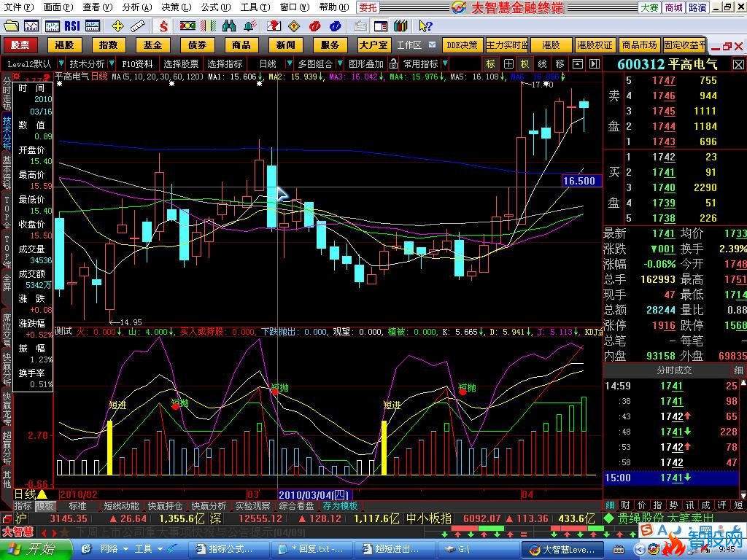
Task: Select the ruler measure tool
Action: tap(138, 26)
